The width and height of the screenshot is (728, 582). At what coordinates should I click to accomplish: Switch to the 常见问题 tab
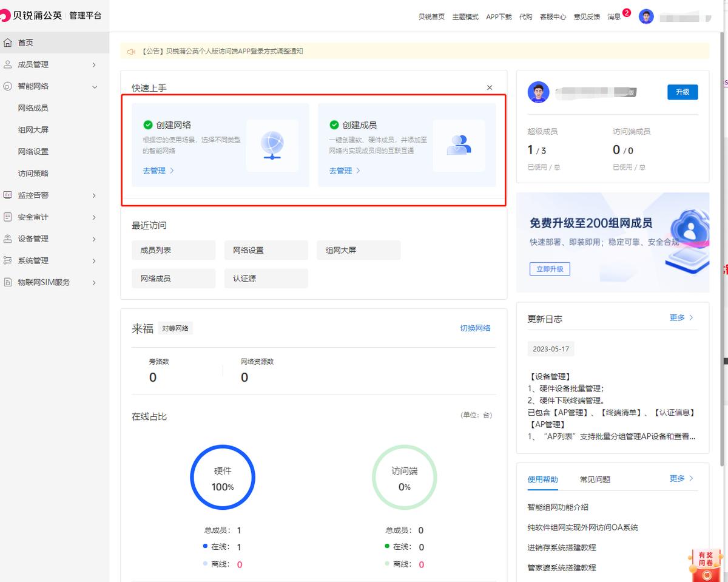point(595,479)
